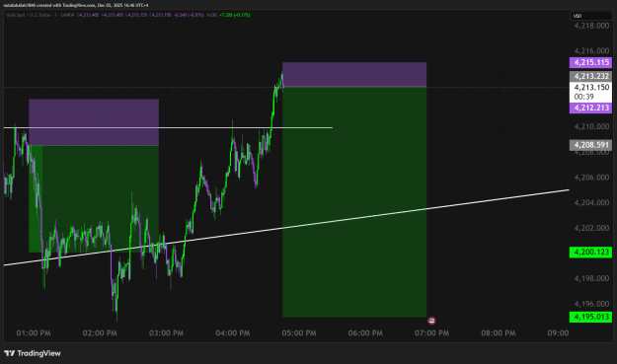This screenshot has width=617, height=364.
Task: Open the USD currency selector
Action: coord(590,16)
